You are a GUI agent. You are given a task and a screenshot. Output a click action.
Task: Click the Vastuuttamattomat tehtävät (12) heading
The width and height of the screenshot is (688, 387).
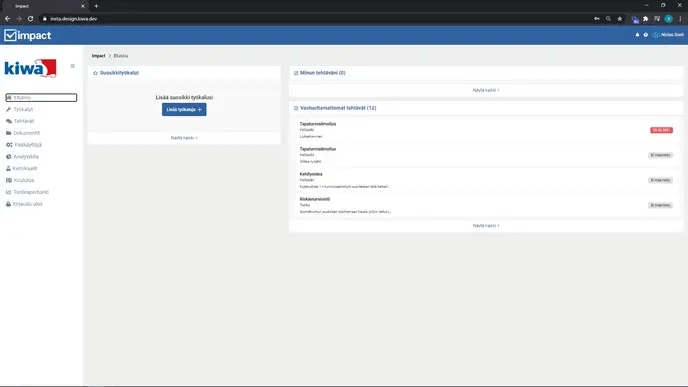[338, 108]
